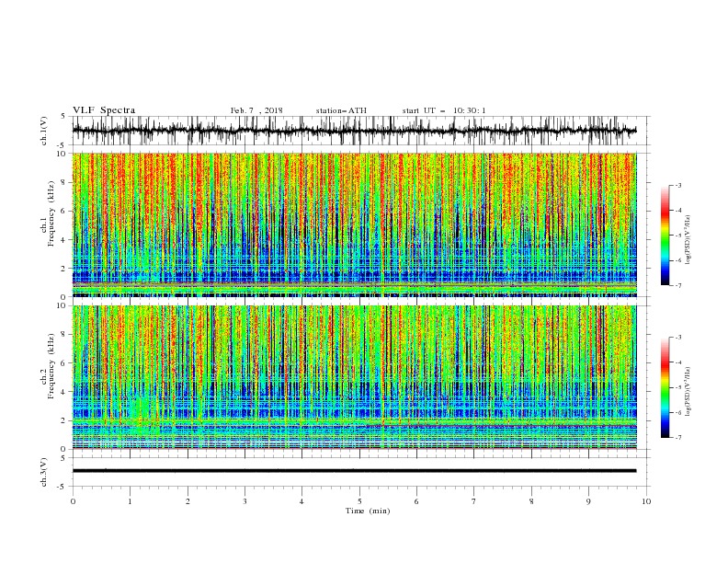728x563 pixels.
Task: Click the "start UT = 10:30:1" text
Action: click(x=444, y=110)
